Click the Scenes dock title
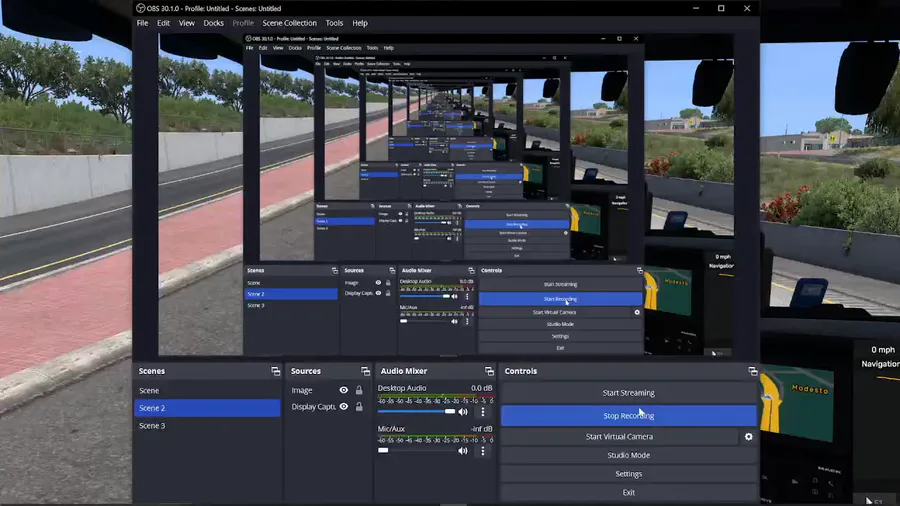The width and height of the screenshot is (900, 506). (152, 371)
